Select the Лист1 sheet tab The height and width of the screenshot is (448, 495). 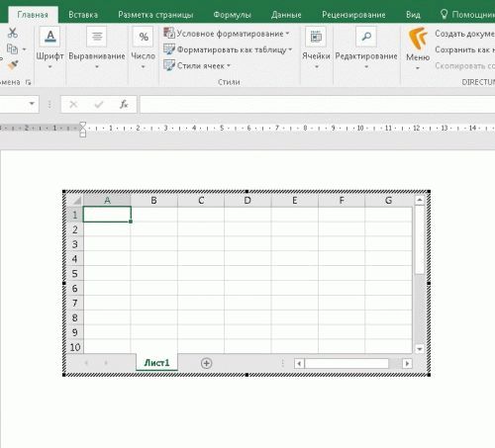coord(156,363)
